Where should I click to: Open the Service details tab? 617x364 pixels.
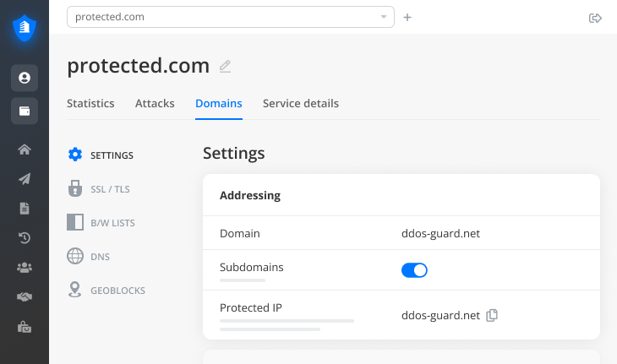[x=300, y=104]
